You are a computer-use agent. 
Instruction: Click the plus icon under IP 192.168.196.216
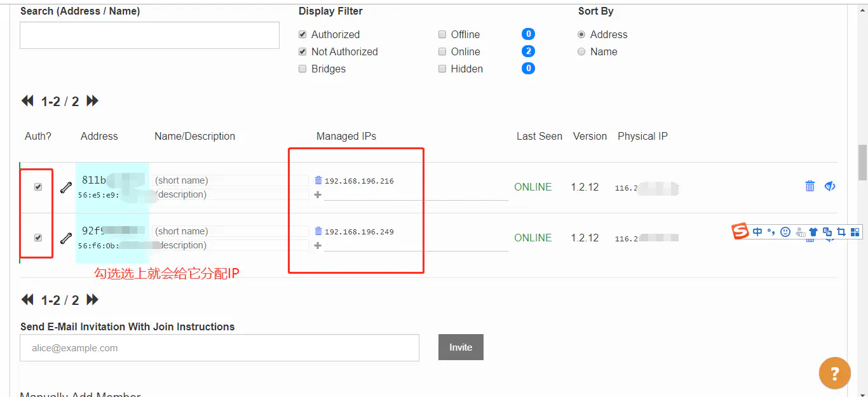tap(318, 194)
